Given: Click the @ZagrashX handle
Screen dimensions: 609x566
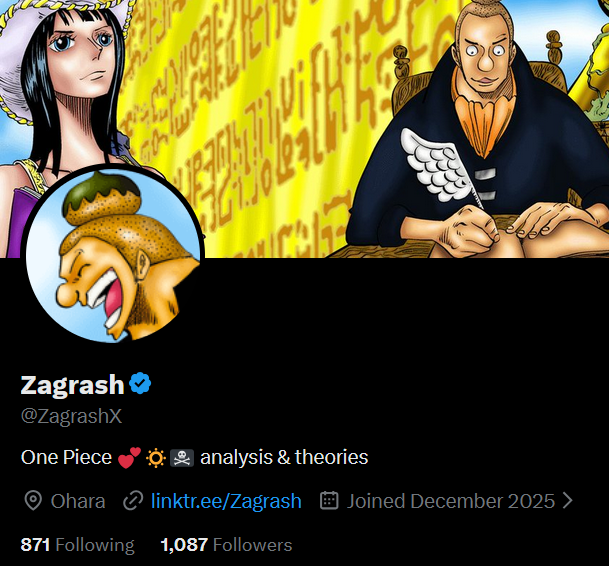Looking at the screenshot, I should pos(71,416).
